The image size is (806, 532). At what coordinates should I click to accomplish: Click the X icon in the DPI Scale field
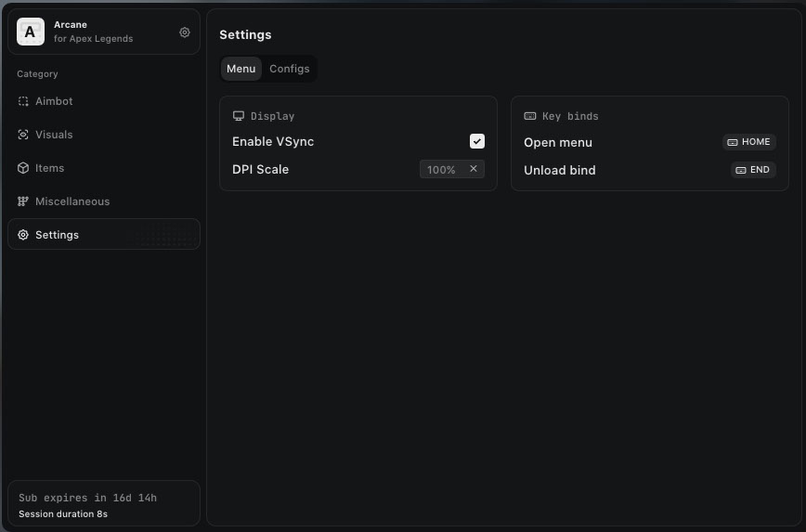pyautogui.click(x=474, y=169)
